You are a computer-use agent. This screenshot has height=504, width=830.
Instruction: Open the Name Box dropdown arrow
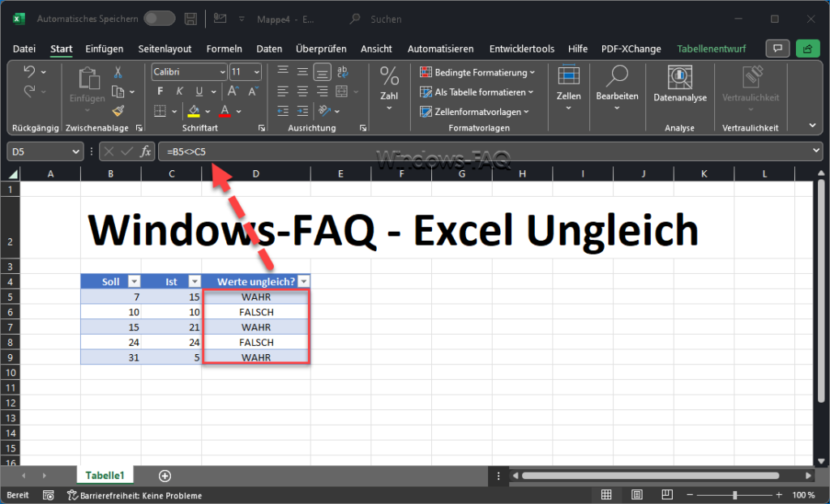pyautogui.click(x=75, y=152)
